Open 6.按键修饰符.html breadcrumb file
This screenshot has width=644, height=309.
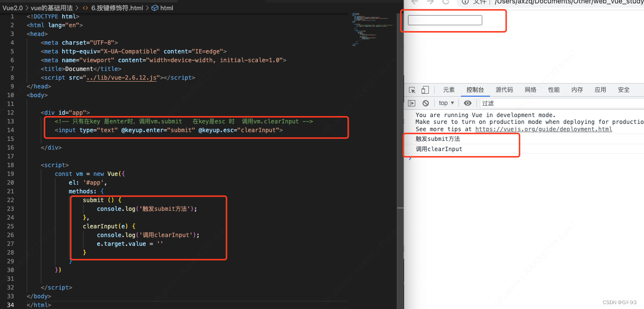coord(117,8)
